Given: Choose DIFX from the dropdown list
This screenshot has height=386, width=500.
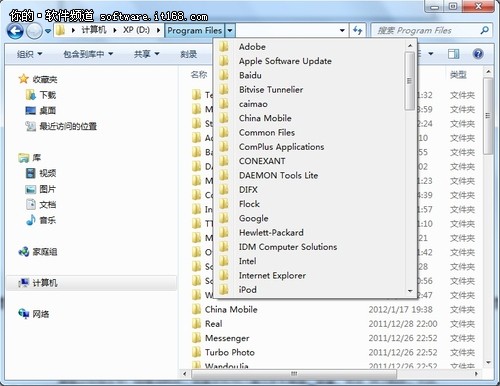Looking at the screenshot, I should pyautogui.click(x=309, y=190).
